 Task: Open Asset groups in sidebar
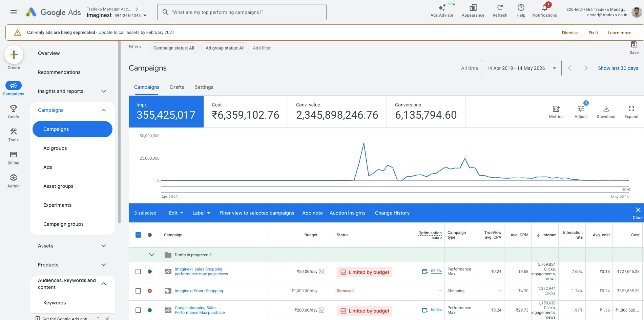tap(58, 186)
